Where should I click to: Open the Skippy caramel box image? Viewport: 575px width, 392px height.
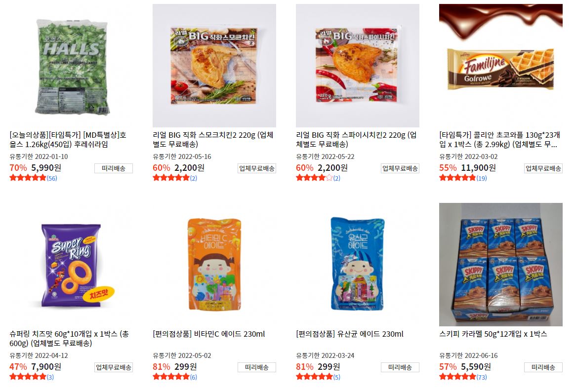[x=500, y=265]
